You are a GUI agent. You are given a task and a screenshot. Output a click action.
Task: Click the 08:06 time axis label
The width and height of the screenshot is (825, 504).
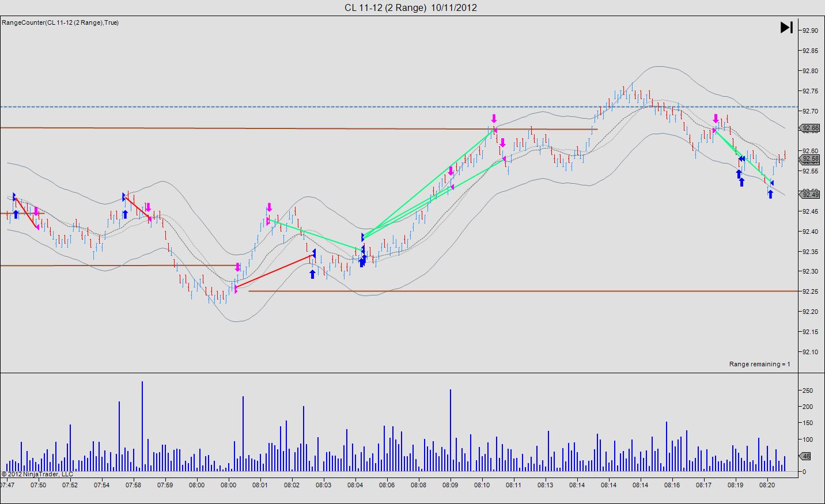(387, 485)
